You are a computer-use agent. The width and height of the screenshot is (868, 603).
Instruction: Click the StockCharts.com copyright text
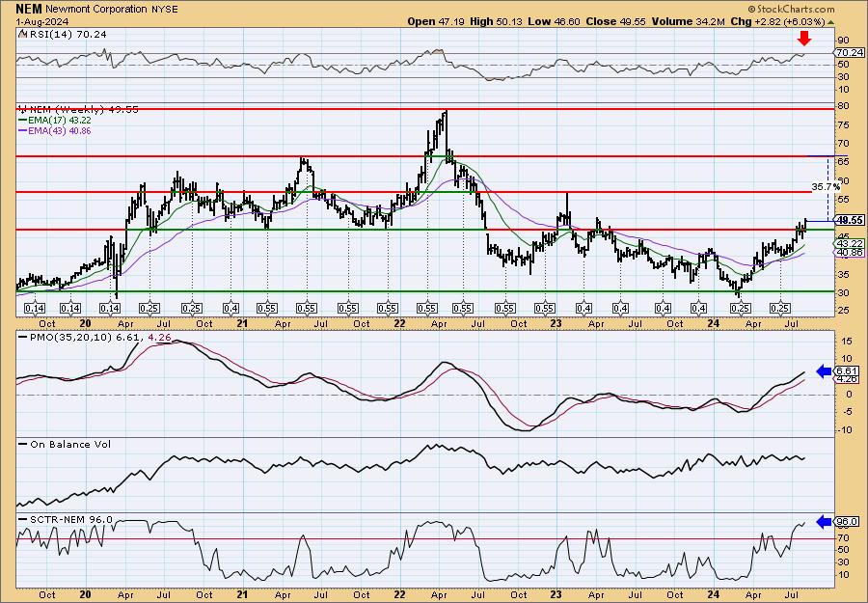(791, 10)
